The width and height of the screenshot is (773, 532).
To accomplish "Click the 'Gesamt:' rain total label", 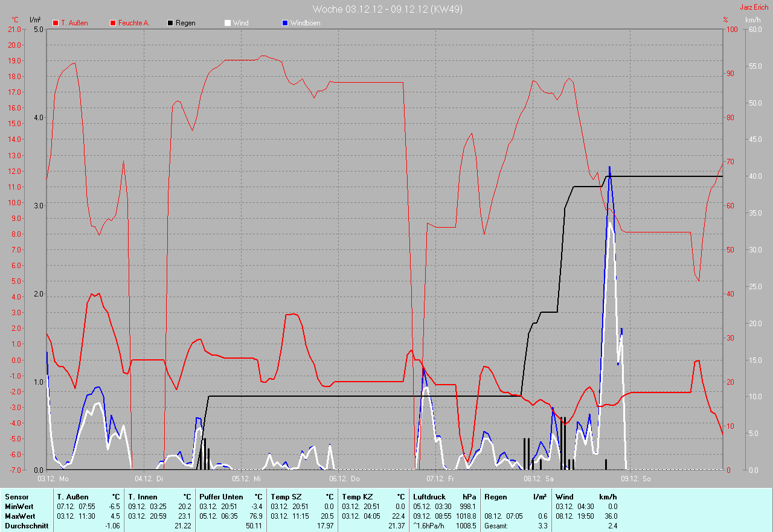I will point(496,526).
